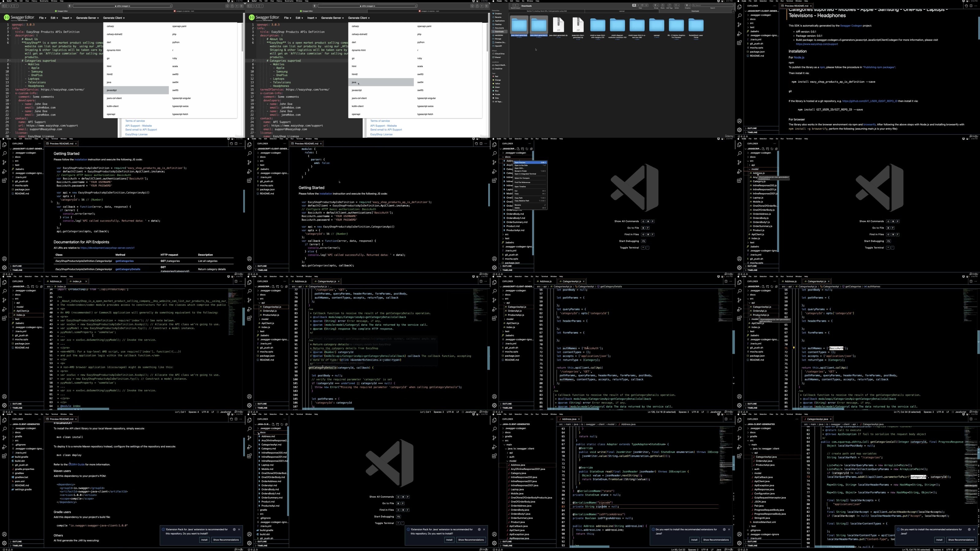Select java-client-generated.zip file in Downloads

point(558,27)
